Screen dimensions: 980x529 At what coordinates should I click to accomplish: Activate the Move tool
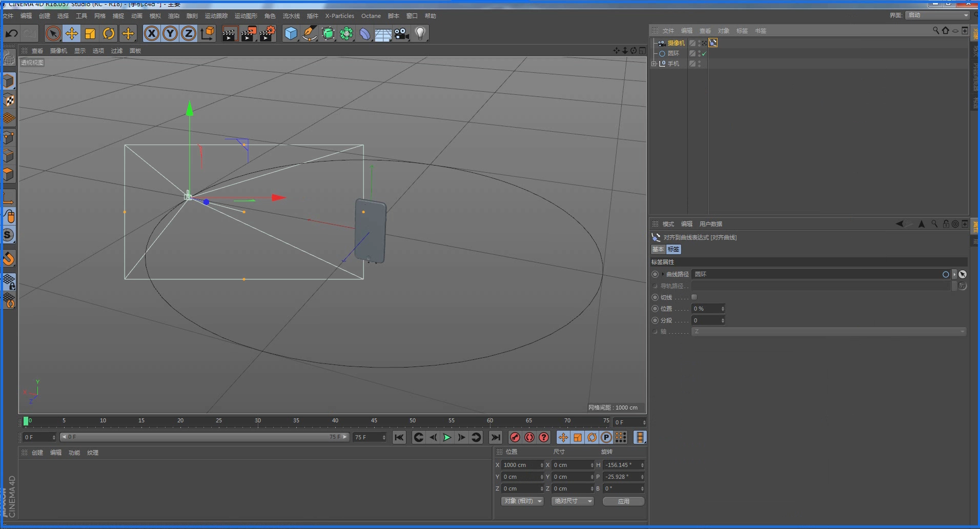[x=72, y=34]
